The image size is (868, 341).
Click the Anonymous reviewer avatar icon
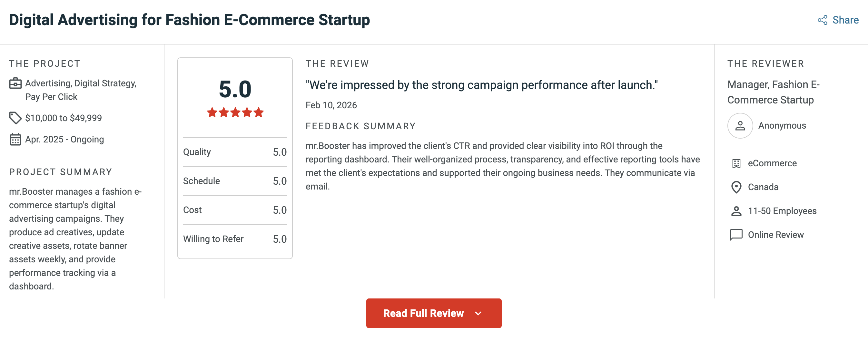[740, 126]
